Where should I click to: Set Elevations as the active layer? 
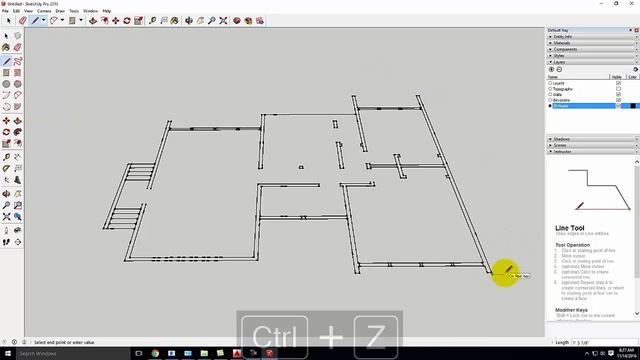click(550, 100)
